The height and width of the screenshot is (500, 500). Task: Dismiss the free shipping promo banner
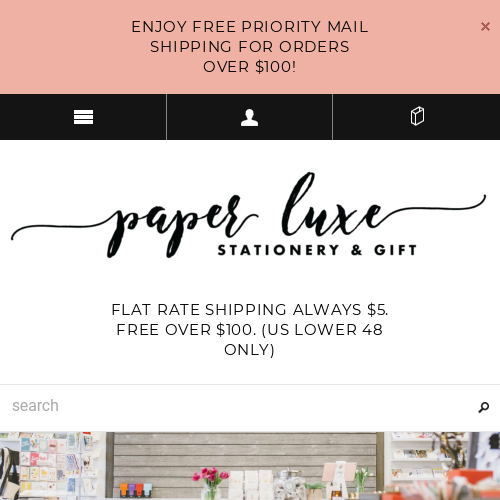tap(485, 26)
